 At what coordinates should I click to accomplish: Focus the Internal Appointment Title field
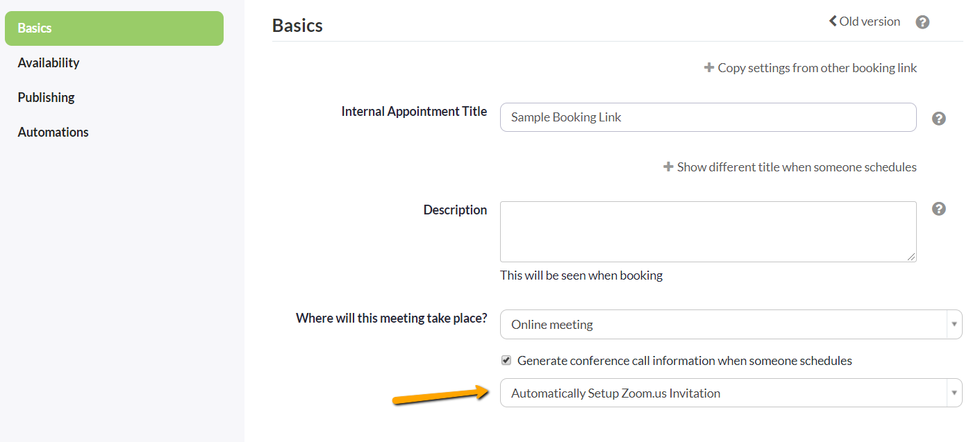(x=708, y=117)
